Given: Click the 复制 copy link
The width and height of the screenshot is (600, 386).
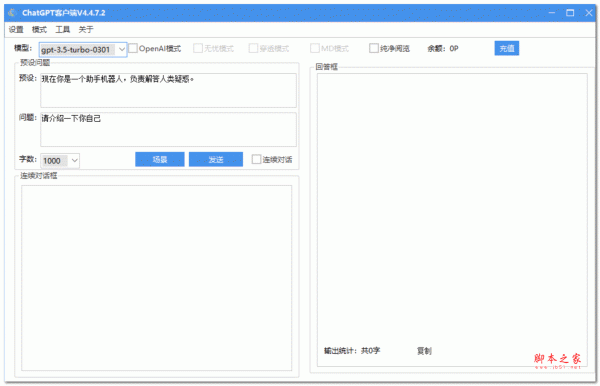Looking at the screenshot, I should click(x=424, y=351).
